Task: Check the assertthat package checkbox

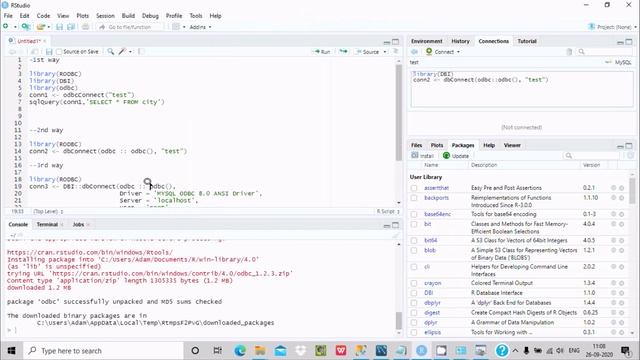Action: click(414, 188)
